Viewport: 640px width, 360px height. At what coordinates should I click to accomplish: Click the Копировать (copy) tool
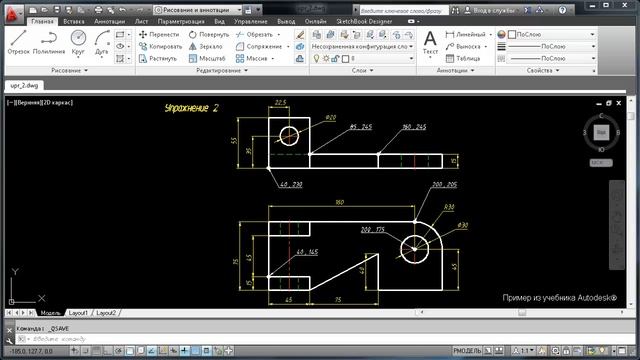(x=160, y=47)
